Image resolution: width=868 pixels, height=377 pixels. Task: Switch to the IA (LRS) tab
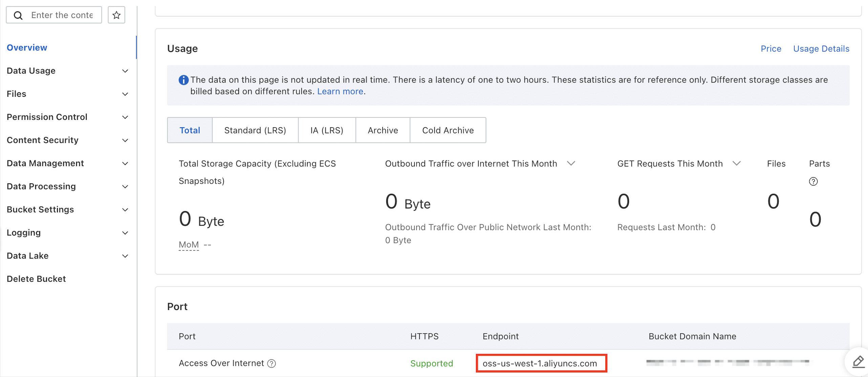click(x=327, y=130)
